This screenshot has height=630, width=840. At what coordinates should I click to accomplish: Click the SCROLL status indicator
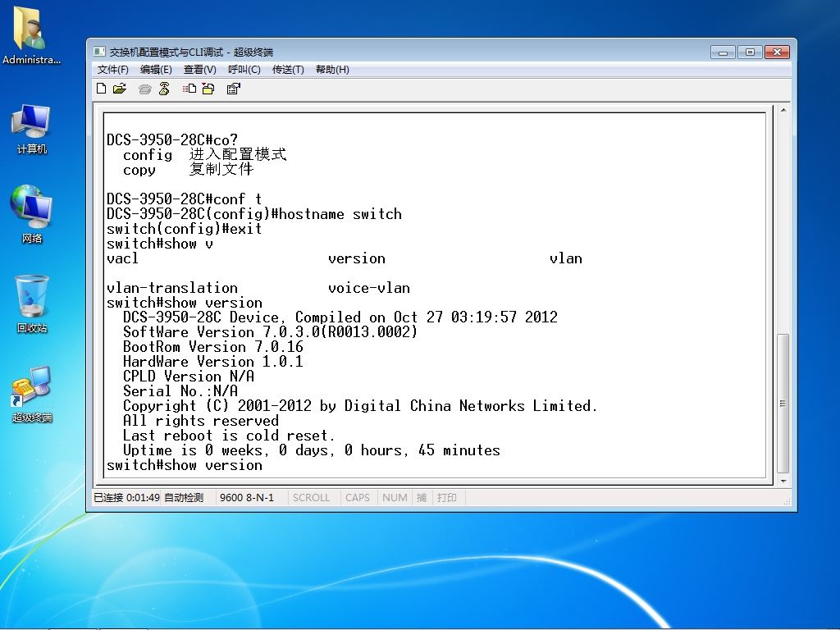(x=311, y=498)
